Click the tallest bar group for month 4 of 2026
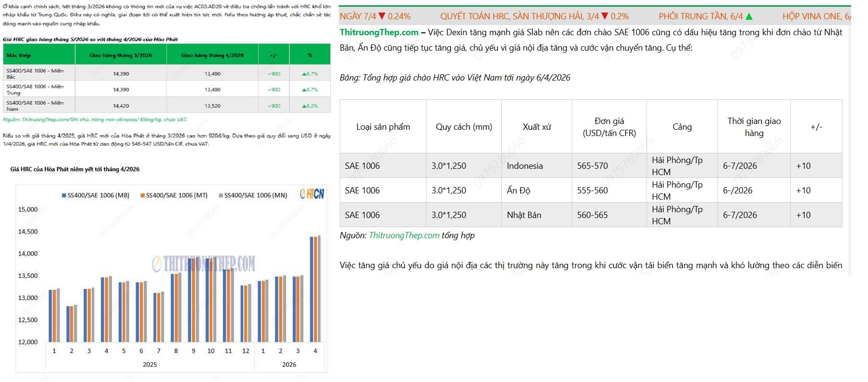Viewport: 868px width, 382px height. tap(315, 288)
